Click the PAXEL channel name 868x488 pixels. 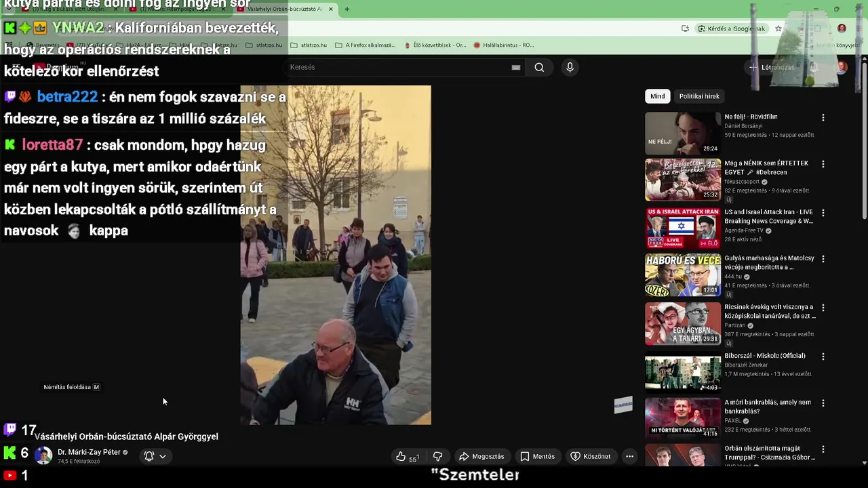pos(733,420)
